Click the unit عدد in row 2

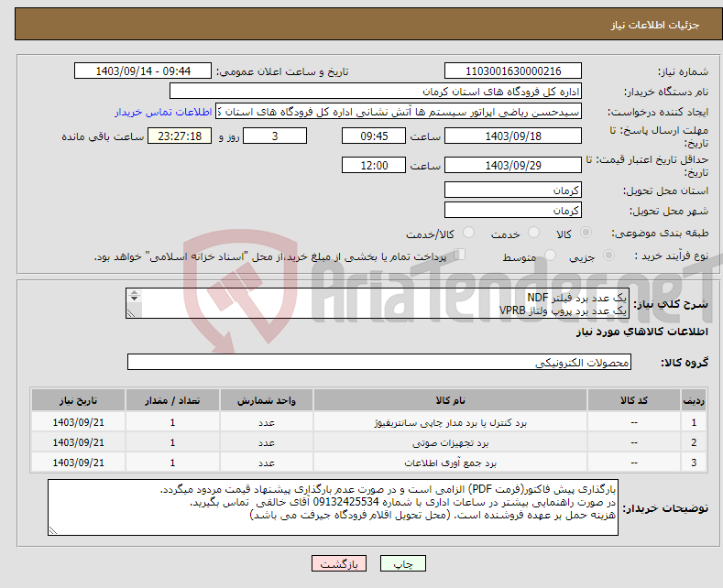pyautogui.click(x=267, y=443)
